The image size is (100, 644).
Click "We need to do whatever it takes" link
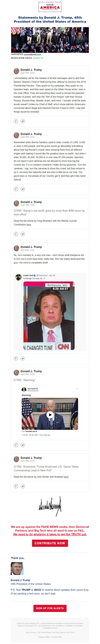tap(50, 534)
